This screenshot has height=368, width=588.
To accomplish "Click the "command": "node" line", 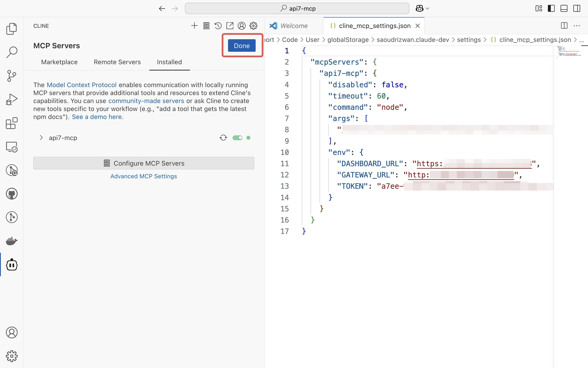I will tap(367, 107).
